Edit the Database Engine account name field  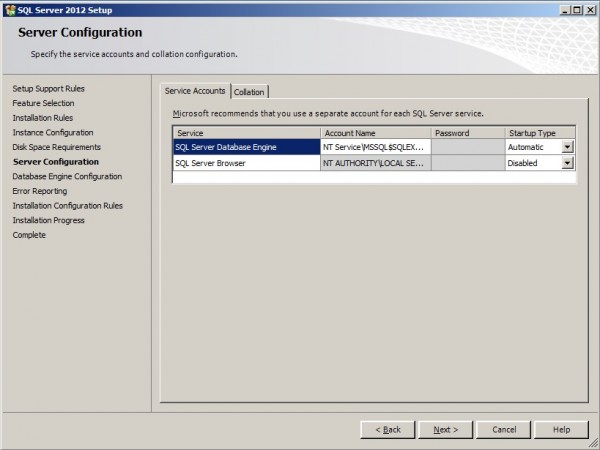[376, 147]
